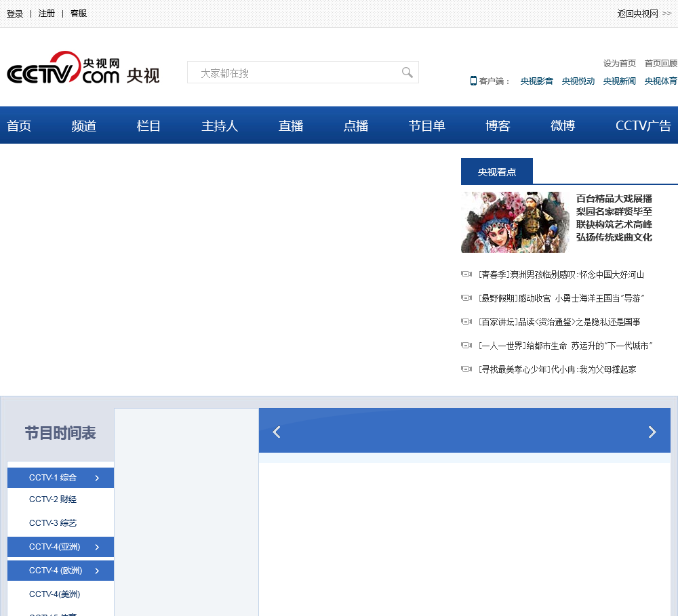Open the 节目单 nav item
This screenshot has height=616, width=678.
click(x=426, y=126)
